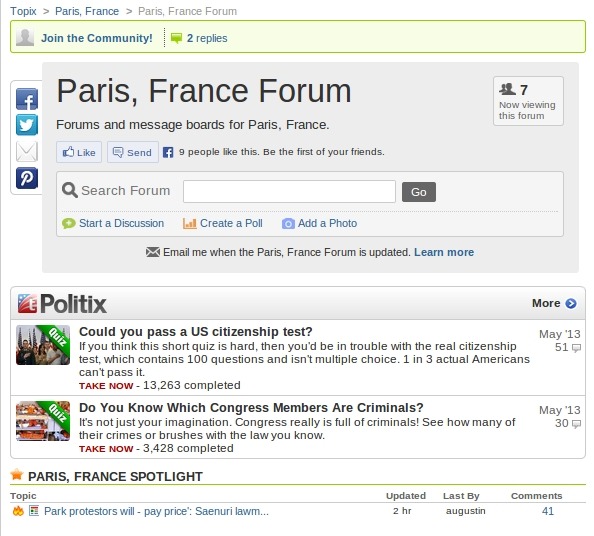Share the forum via Twitter bird icon

coord(27,125)
